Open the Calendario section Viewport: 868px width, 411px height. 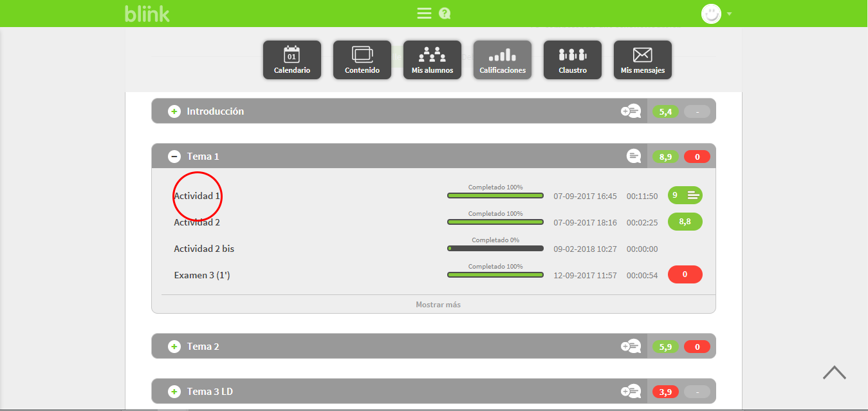(291, 60)
